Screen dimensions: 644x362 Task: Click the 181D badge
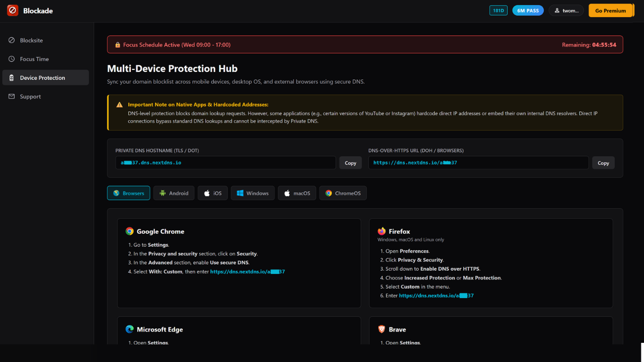tap(499, 11)
